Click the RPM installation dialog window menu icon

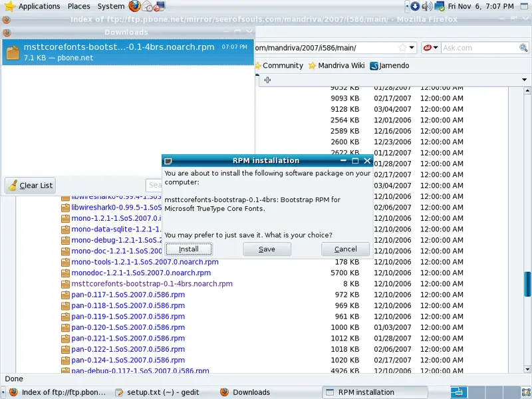(x=168, y=161)
